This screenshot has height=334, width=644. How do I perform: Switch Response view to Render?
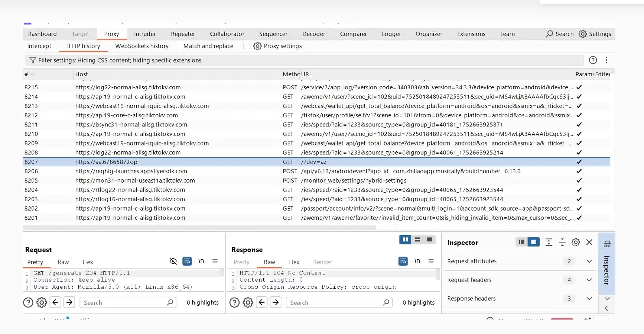[x=323, y=262]
